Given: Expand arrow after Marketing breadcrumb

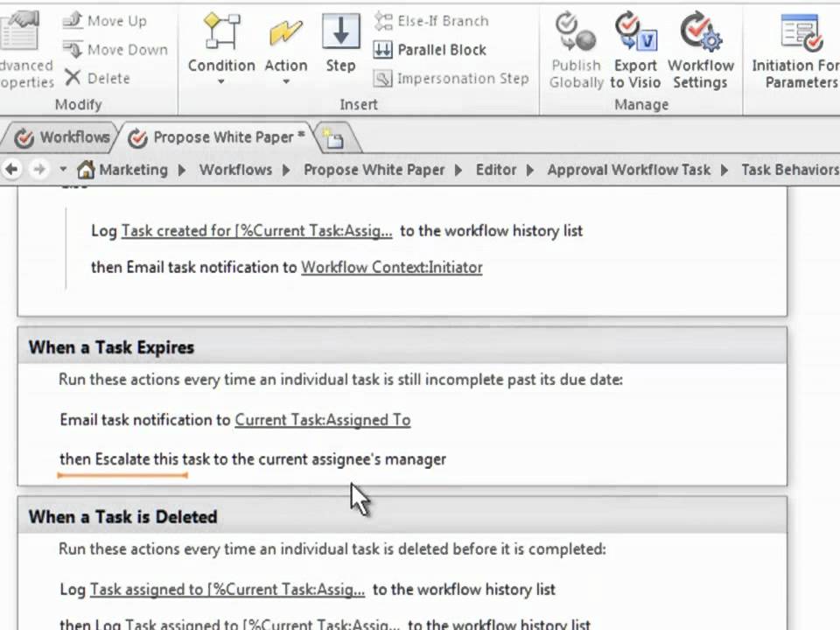Looking at the screenshot, I should 182,171.
